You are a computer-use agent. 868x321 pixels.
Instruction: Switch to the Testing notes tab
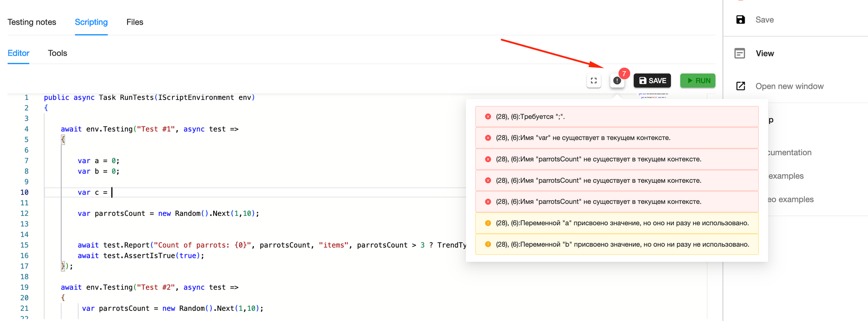pos(32,22)
